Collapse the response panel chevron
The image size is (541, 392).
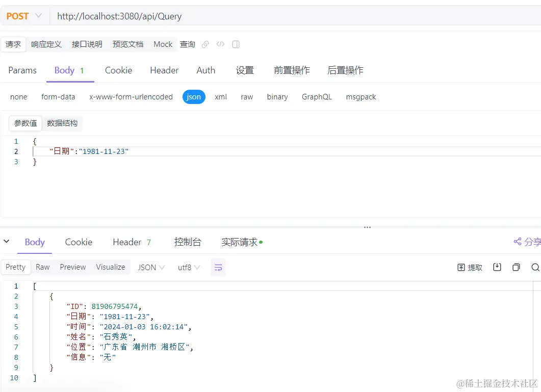click(7, 242)
